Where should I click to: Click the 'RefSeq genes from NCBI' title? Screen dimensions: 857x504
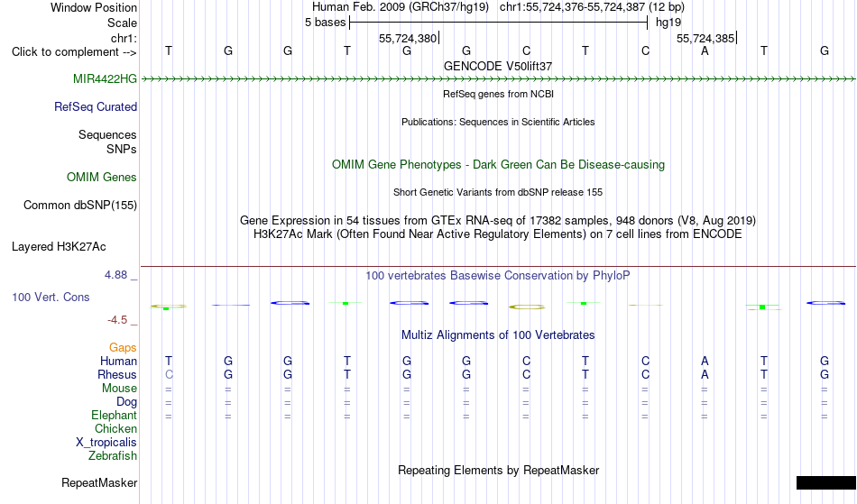pyautogui.click(x=499, y=94)
